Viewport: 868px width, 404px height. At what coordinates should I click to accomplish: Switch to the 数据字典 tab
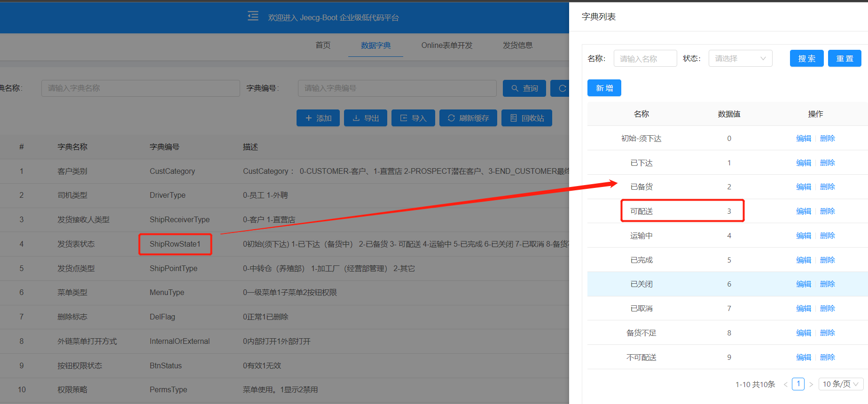(x=375, y=45)
